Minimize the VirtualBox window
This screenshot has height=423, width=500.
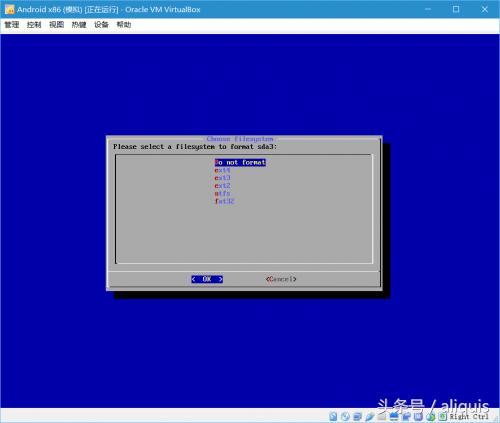click(x=428, y=9)
